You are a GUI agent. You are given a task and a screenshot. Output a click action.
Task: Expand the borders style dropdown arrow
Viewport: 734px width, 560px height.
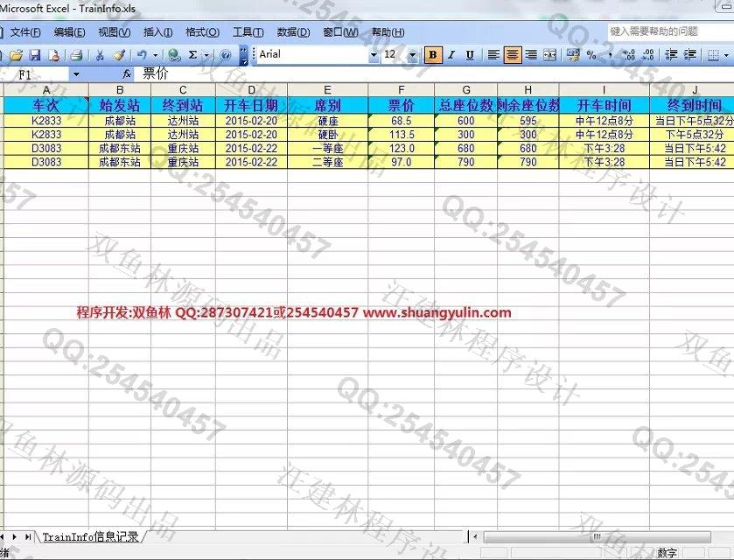coord(726,55)
